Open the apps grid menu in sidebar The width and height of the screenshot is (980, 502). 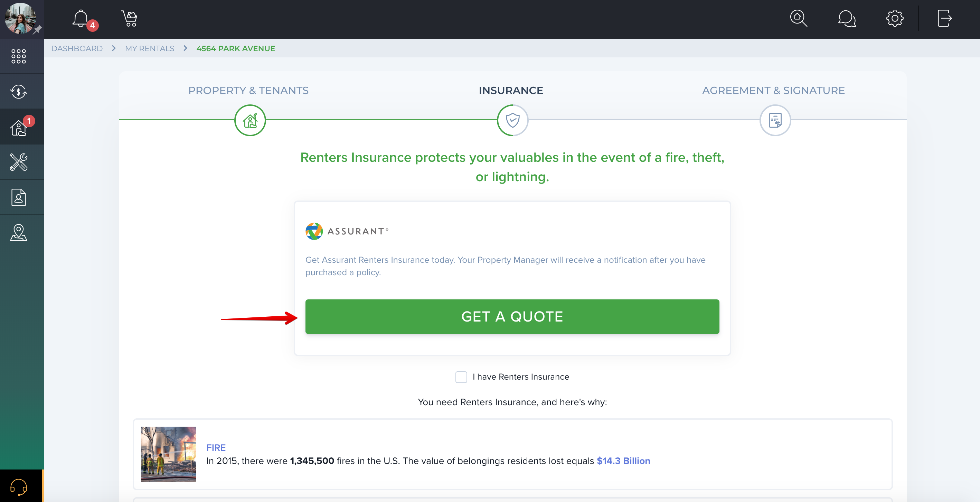(x=19, y=56)
